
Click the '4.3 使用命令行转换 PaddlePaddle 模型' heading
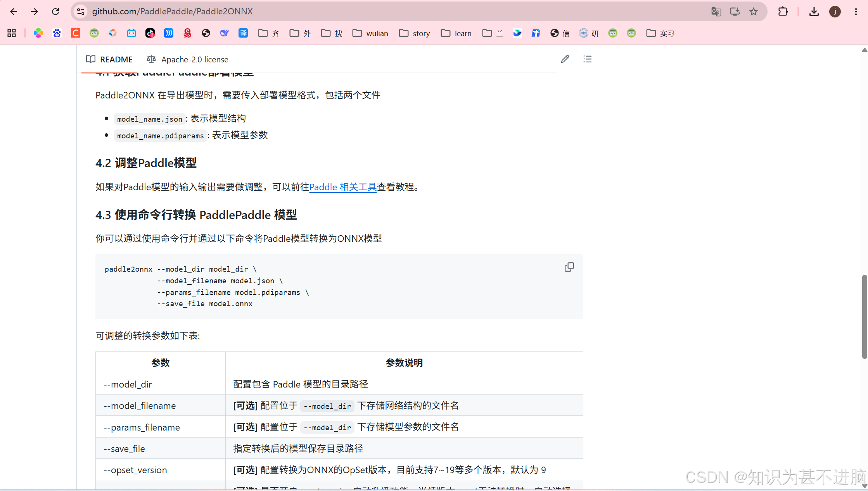coord(196,215)
